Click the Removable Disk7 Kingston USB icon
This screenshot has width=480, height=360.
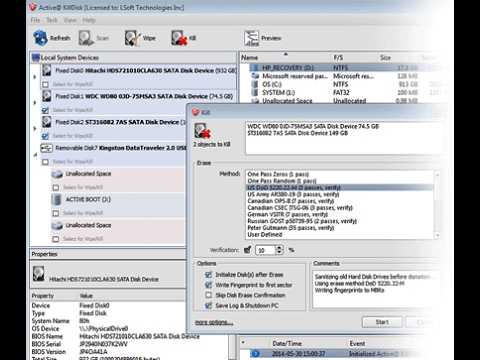[47, 148]
